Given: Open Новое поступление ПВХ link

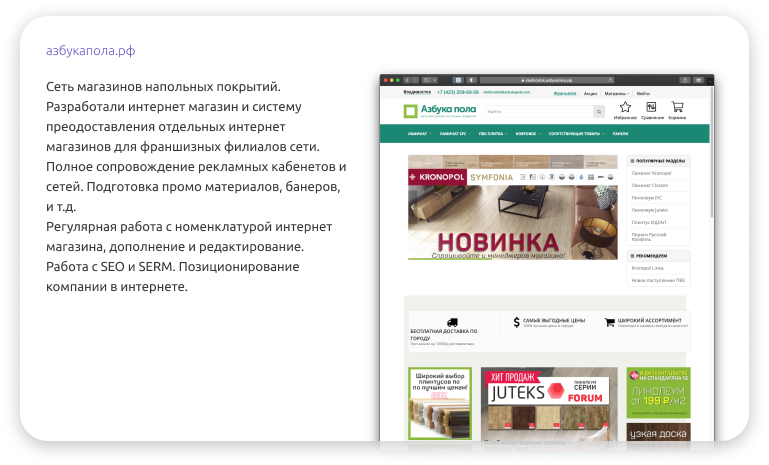Looking at the screenshot, I should [658, 280].
